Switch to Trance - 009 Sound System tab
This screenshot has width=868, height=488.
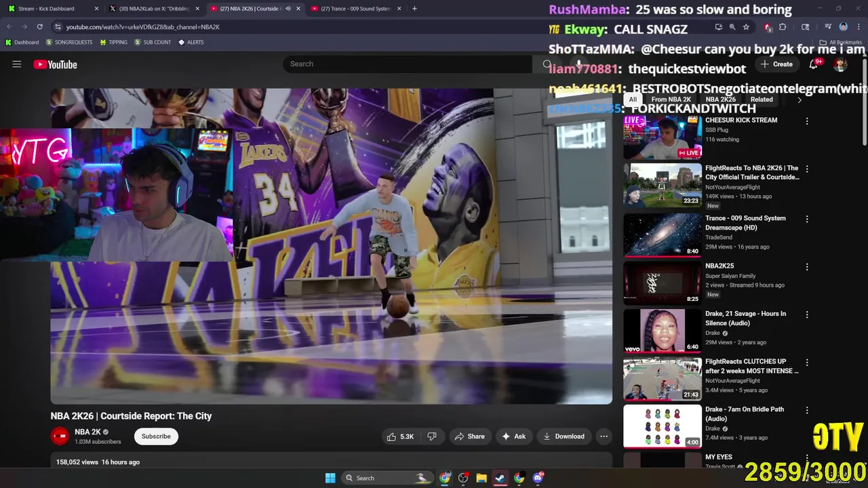(356, 9)
